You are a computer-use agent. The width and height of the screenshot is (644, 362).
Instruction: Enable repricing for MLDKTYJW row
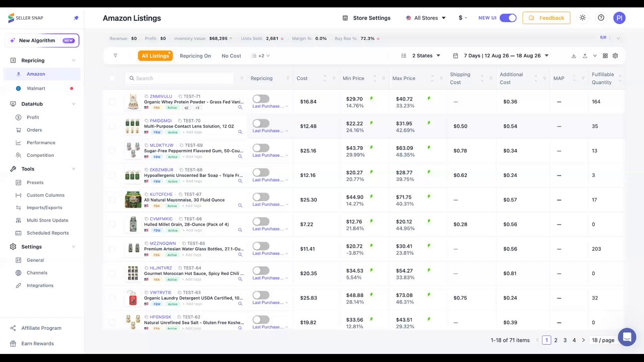[x=261, y=148]
